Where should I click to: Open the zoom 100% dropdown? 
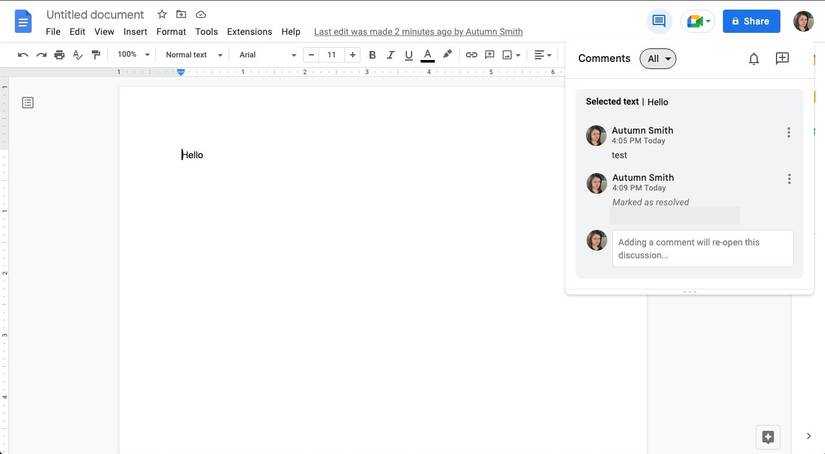point(134,54)
